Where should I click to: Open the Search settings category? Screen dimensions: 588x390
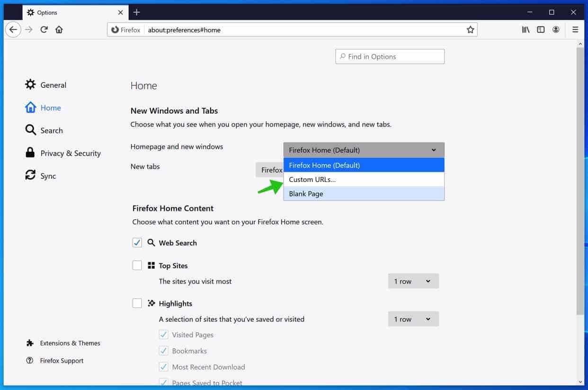click(x=44, y=130)
